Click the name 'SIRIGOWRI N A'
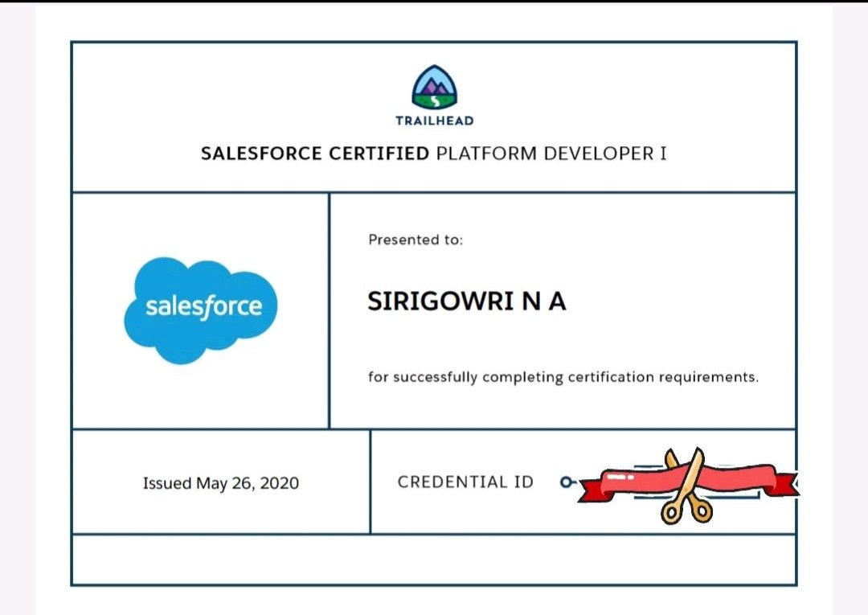868x615 pixels. 467,301
